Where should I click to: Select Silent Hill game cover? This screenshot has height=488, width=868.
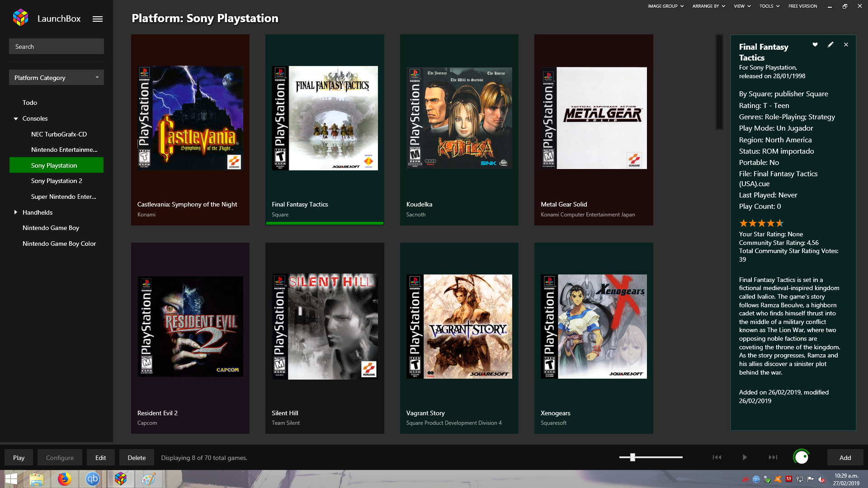coord(325,327)
